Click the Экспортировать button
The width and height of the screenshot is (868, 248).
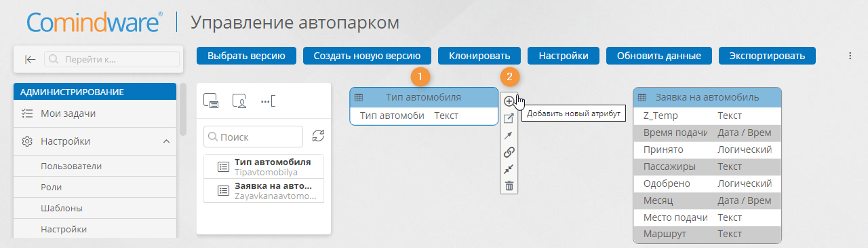pyautogui.click(x=767, y=56)
